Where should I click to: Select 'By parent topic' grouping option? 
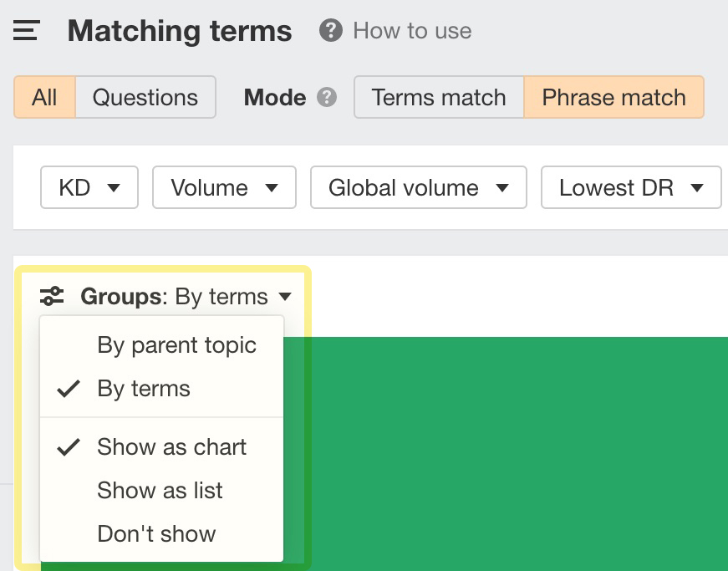(x=176, y=344)
